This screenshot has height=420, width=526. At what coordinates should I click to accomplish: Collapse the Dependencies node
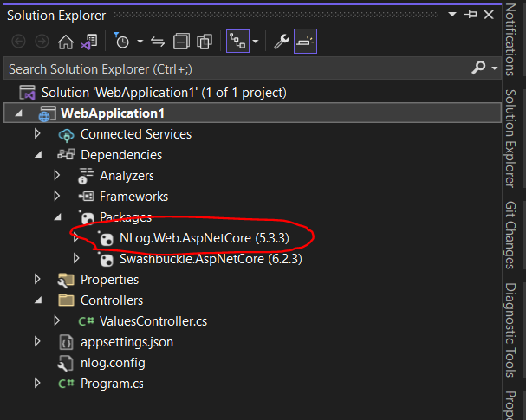[38, 155]
